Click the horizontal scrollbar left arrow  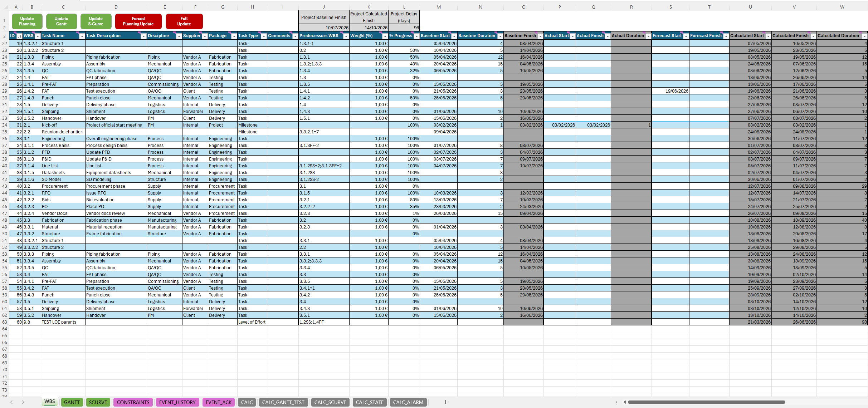(x=625, y=402)
